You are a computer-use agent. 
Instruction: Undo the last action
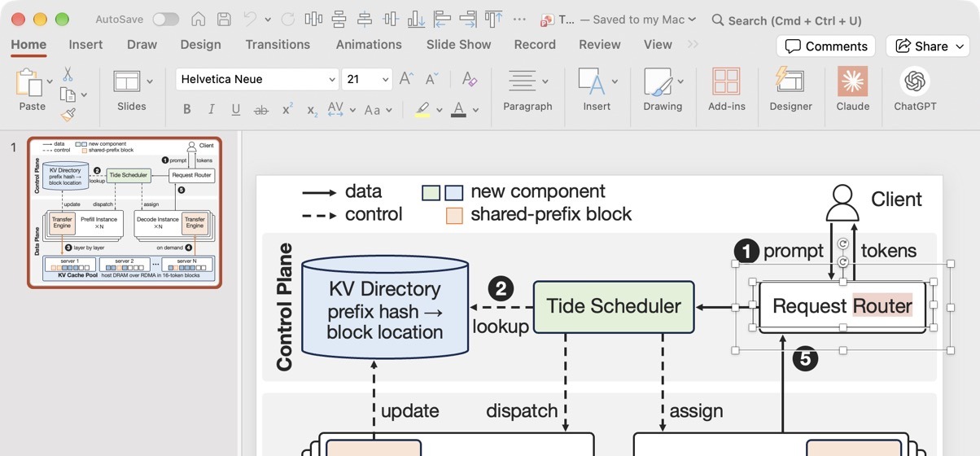click(250, 19)
